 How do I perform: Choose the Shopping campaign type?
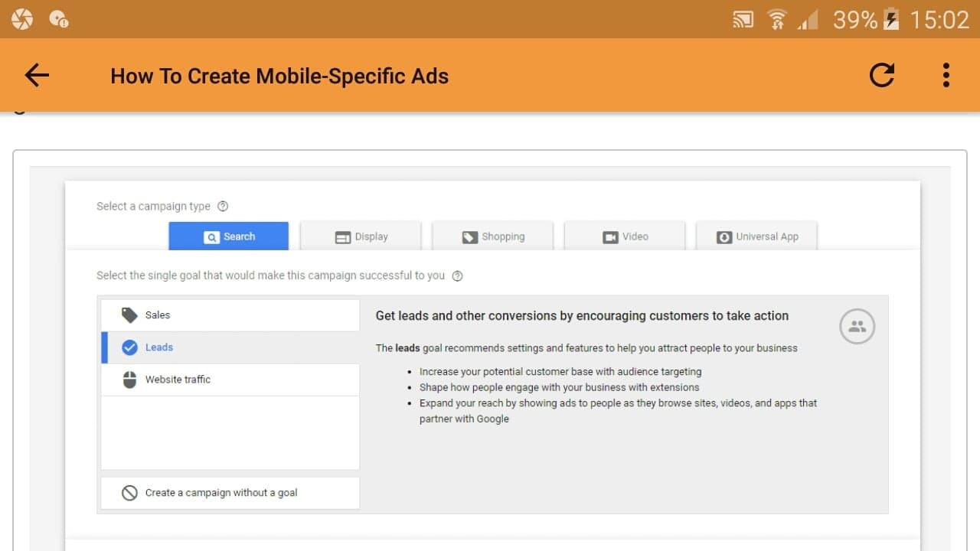(492, 236)
